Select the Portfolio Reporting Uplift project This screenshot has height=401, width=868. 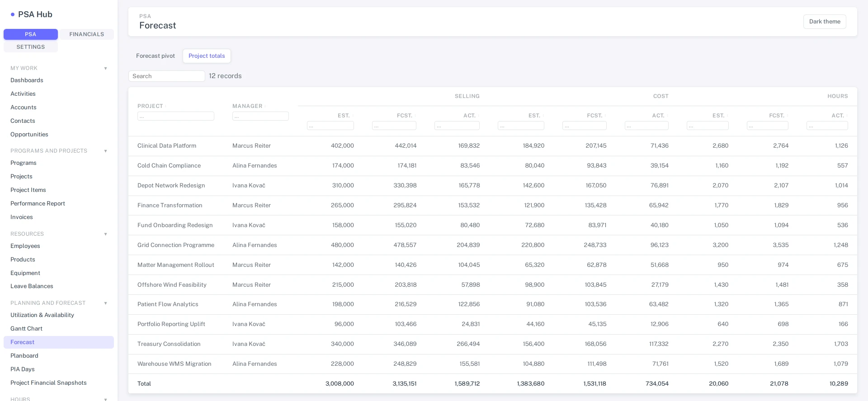click(171, 324)
